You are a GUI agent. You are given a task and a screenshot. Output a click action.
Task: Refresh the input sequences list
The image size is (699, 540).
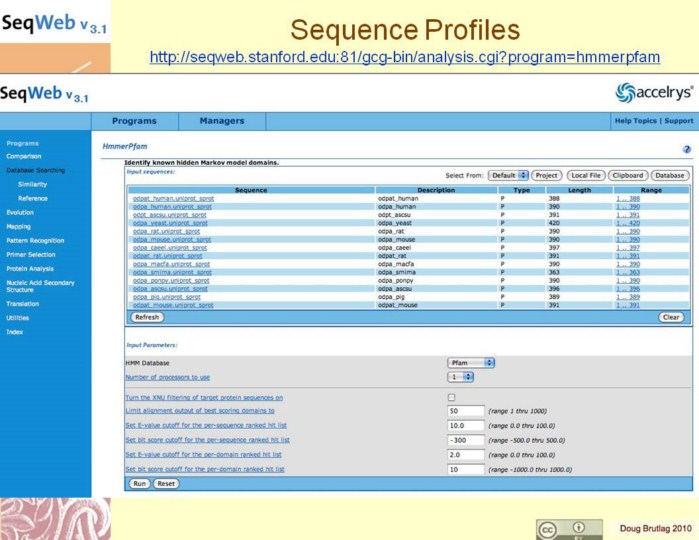147,317
